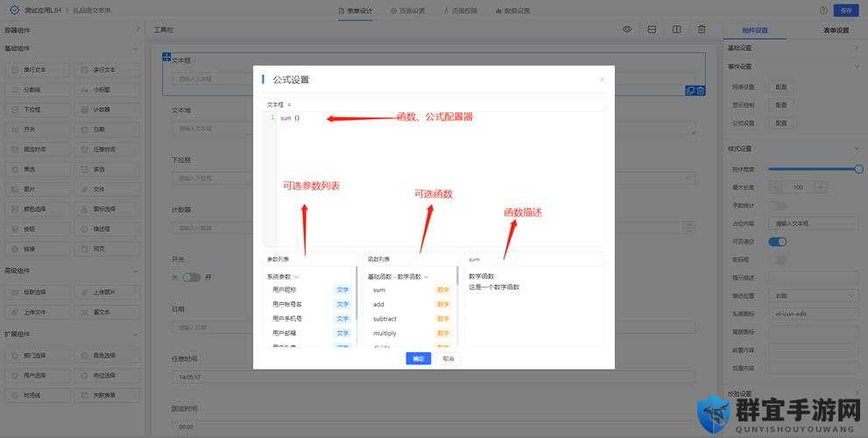The width and height of the screenshot is (868, 438).
Task: Click the drag handle icon of the selected text box
Action: (166, 56)
